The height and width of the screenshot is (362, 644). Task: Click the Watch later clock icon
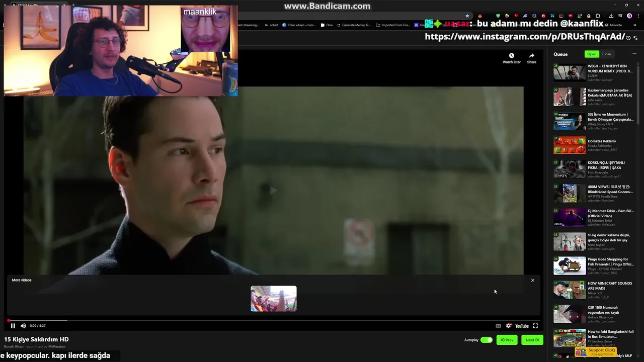click(x=512, y=56)
